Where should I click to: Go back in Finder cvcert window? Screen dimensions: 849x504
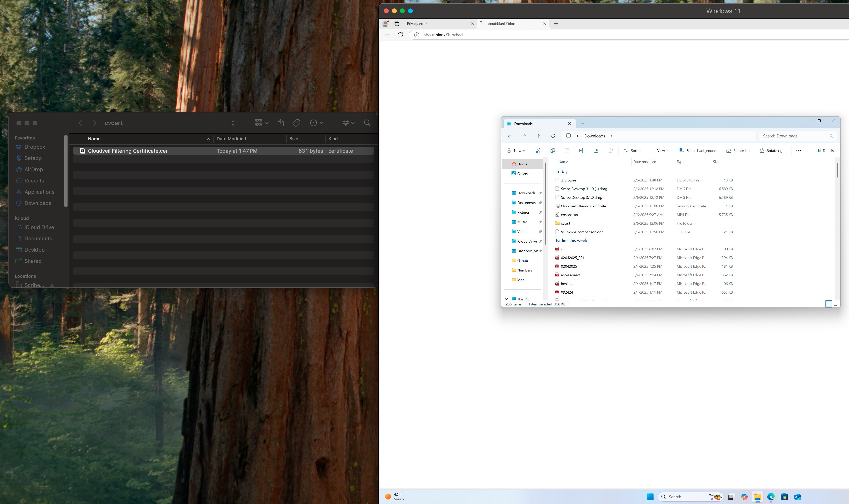80,123
